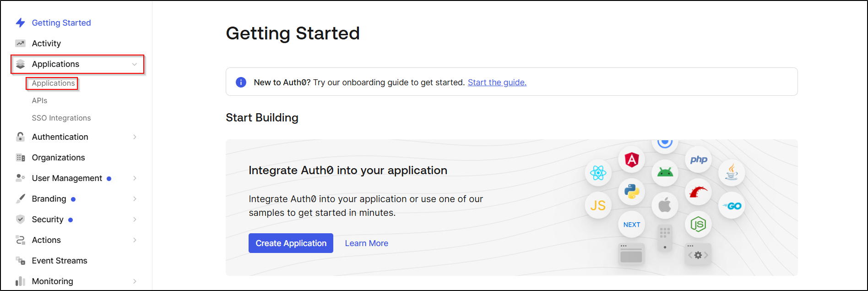Open the Event Streams menu item

60,260
